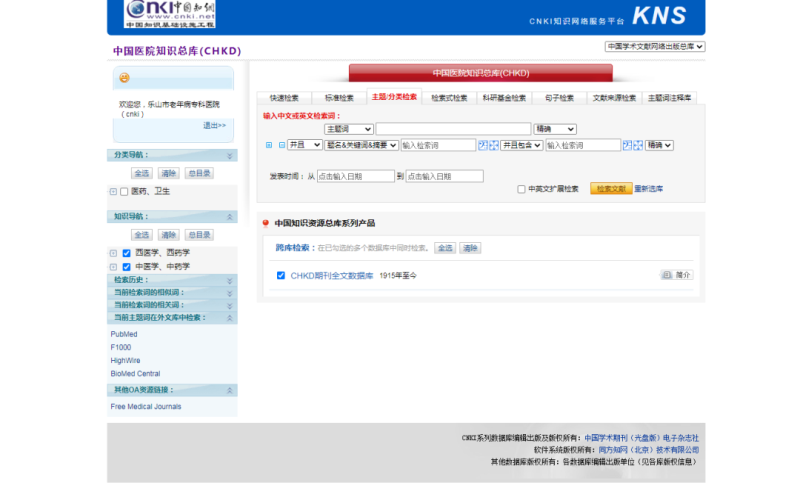Image resolution: width=800 pixels, height=500 pixels.
Task: Collapse 当前主题词在外文库中检索 panel
Action: (230, 318)
